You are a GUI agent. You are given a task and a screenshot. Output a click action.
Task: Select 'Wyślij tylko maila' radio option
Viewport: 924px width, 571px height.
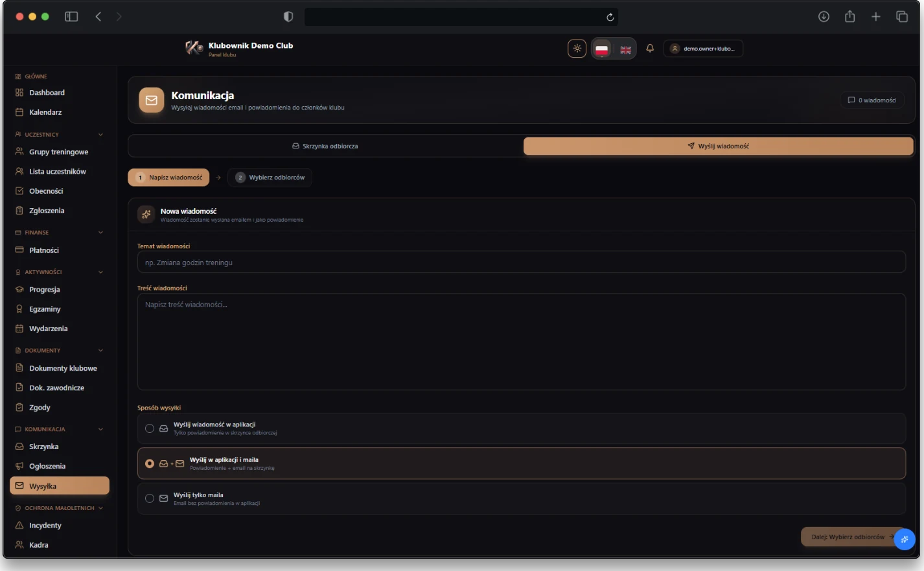tap(150, 498)
